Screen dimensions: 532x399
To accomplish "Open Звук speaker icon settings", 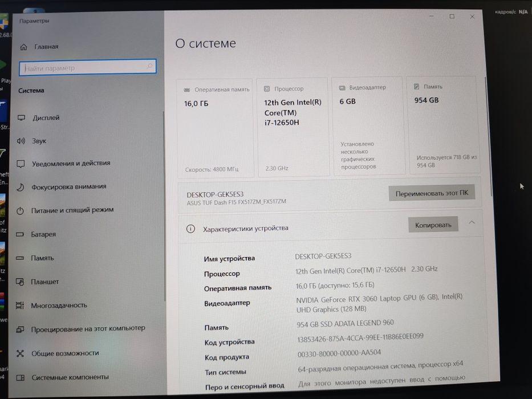I will point(21,141).
